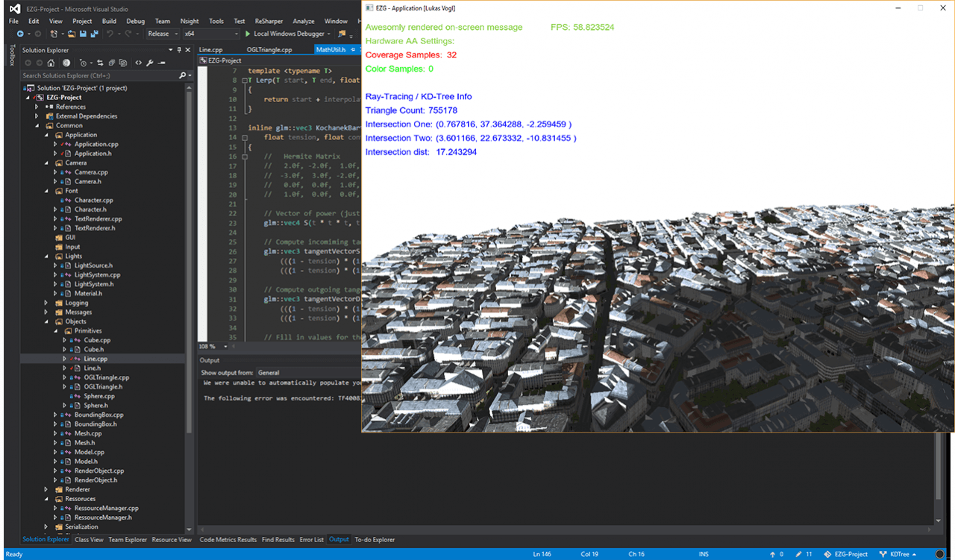
Task: Click the KDTree branch in status bar
Action: [898, 554]
